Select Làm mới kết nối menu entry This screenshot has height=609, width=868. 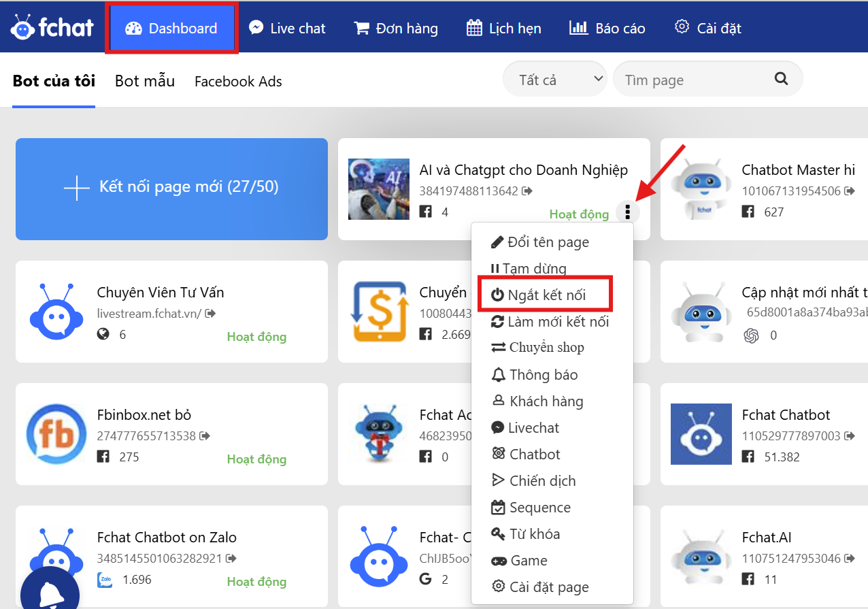click(549, 322)
